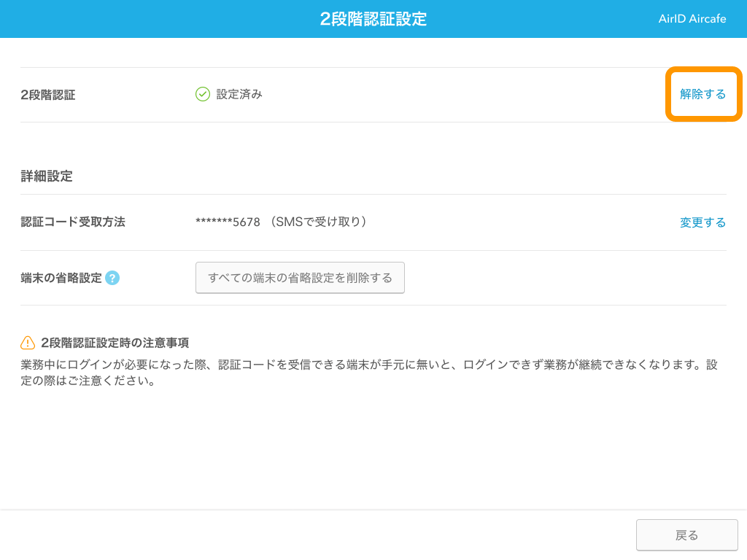
Task: Click the caution icon before 注意事項 heading
Action: 27,342
